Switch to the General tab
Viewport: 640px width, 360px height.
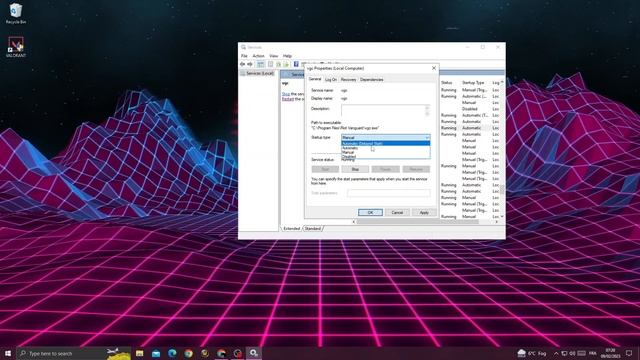[x=315, y=79]
